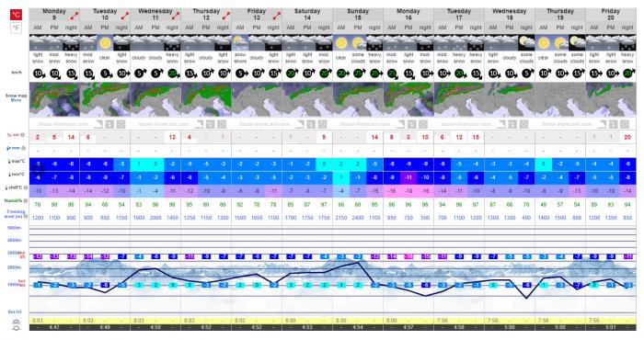The height and width of the screenshot is (340, 644).
Task: Expand Friday 13 with red arrow icon
Action: tap(277, 16)
